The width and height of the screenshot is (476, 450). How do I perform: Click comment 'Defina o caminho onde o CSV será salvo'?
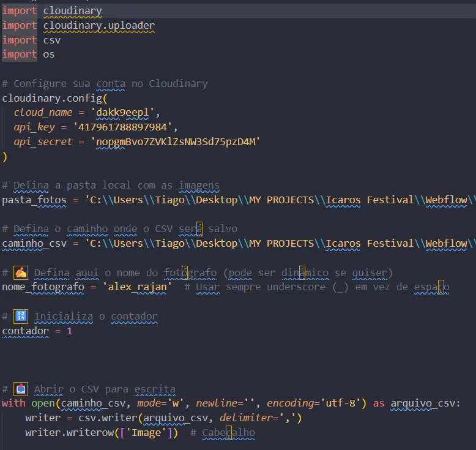120,229
